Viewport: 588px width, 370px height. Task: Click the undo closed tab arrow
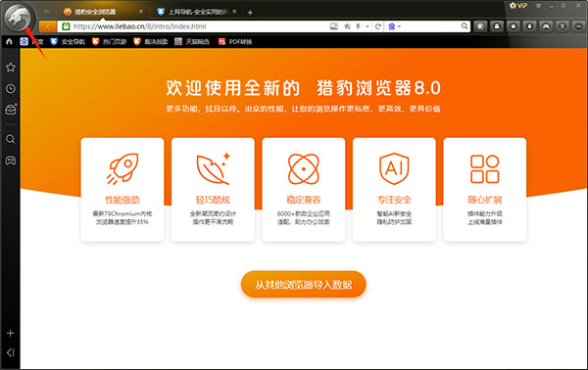click(47, 12)
